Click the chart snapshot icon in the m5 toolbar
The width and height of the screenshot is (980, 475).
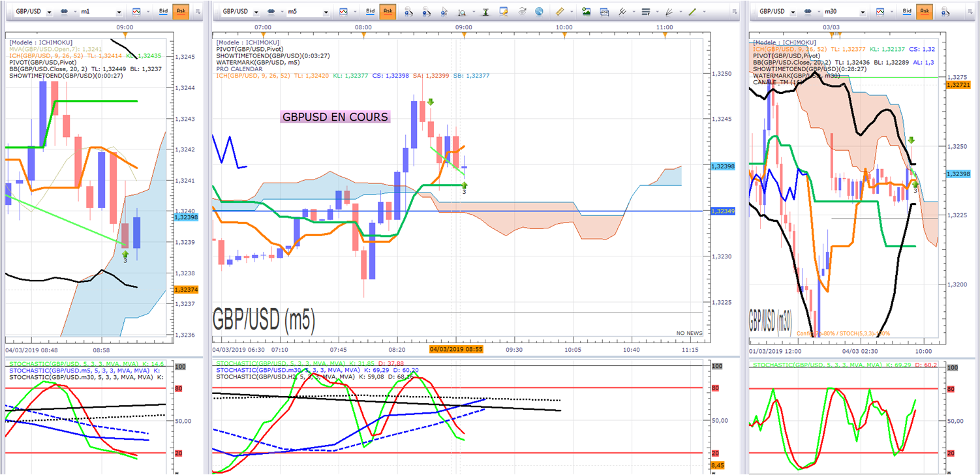point(604,11)
